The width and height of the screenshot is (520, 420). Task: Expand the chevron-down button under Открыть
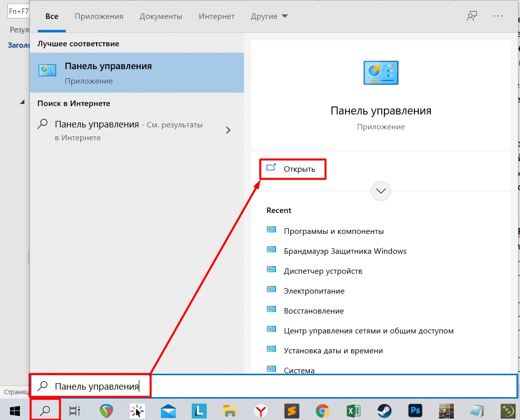click(x=381, y=191)
